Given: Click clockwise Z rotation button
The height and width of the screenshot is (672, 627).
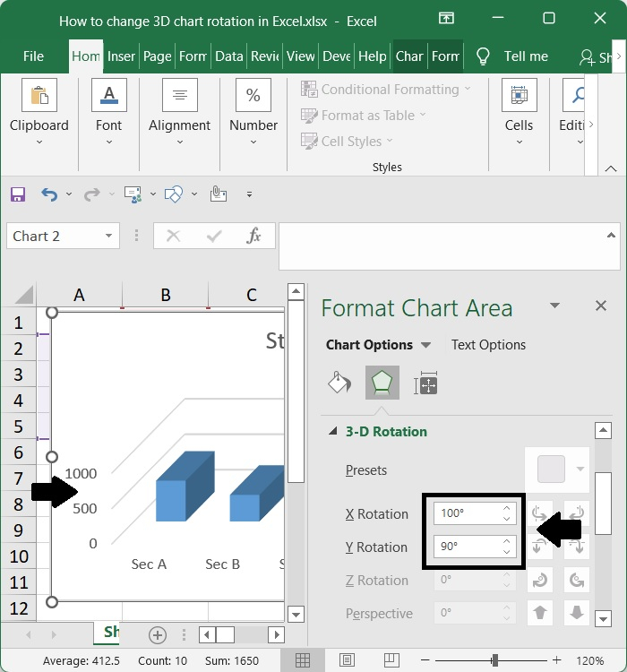Looking at the screenshot, I should click(577, 581).
